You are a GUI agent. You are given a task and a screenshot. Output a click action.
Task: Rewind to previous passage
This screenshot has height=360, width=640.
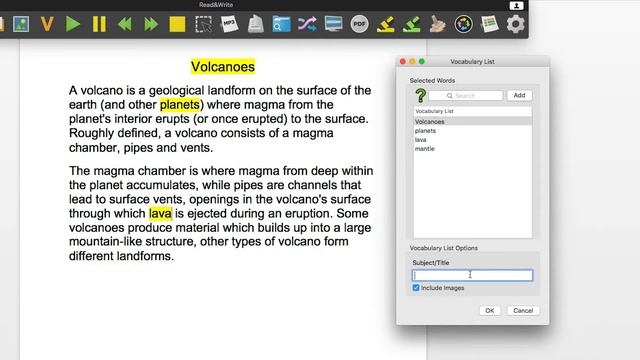[125, 24]
